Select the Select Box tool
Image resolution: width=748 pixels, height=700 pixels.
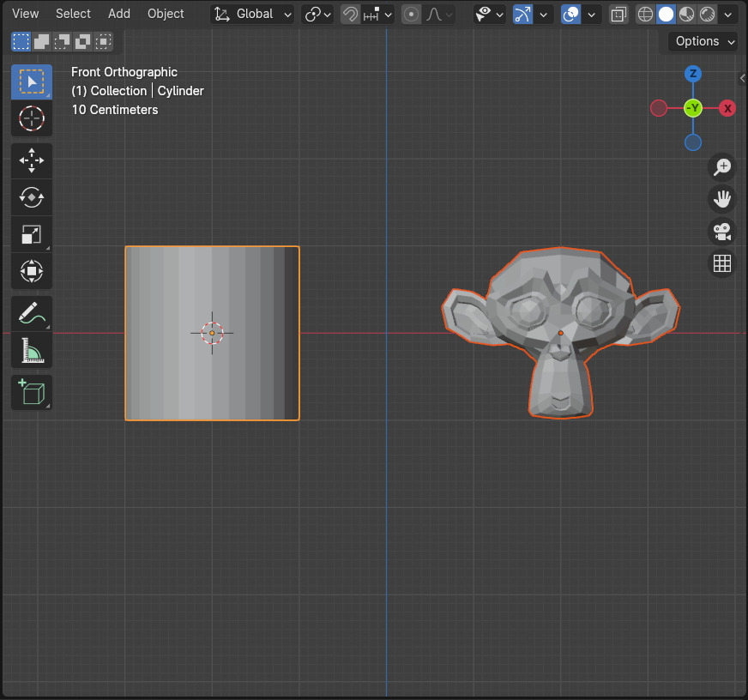click(32, 82)
